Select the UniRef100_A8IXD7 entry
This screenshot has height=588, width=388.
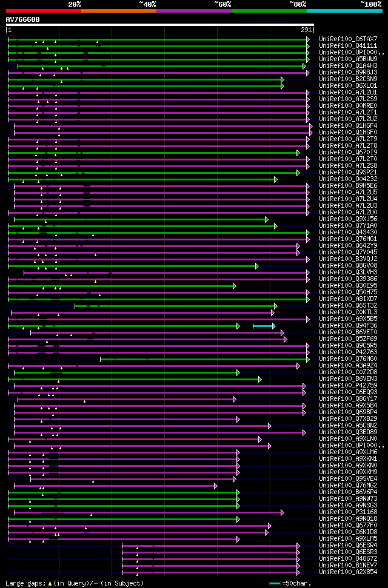click(348, 299)
